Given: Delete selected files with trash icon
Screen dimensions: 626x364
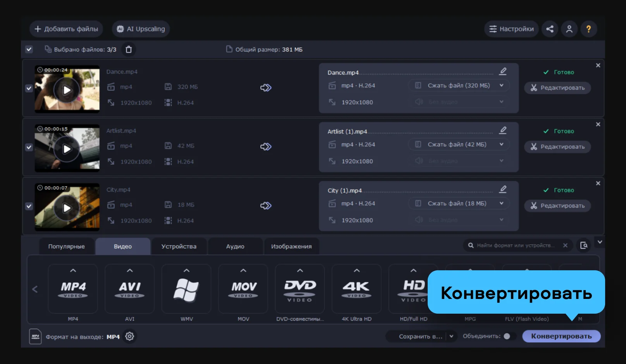Looking at the screenshot, I should (x=129, y=50).
